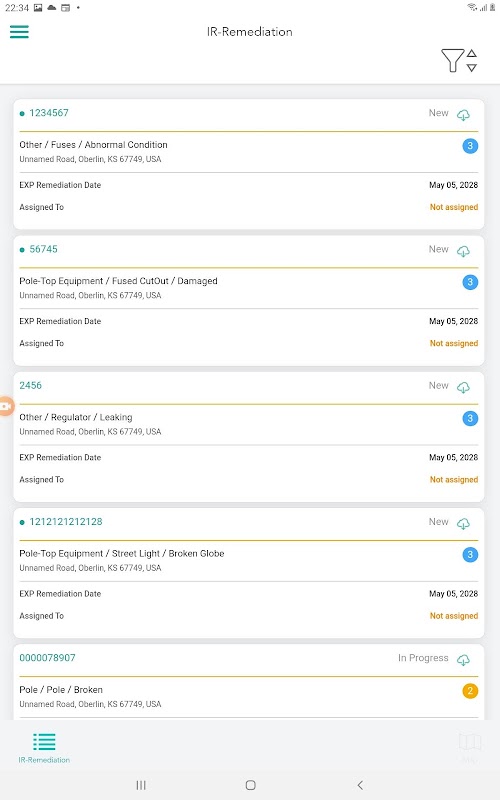The height and width of the screenshot is (800, 500).
Task: Click priority 3 badge on Fuses record
Action: (x=470, y=146)
